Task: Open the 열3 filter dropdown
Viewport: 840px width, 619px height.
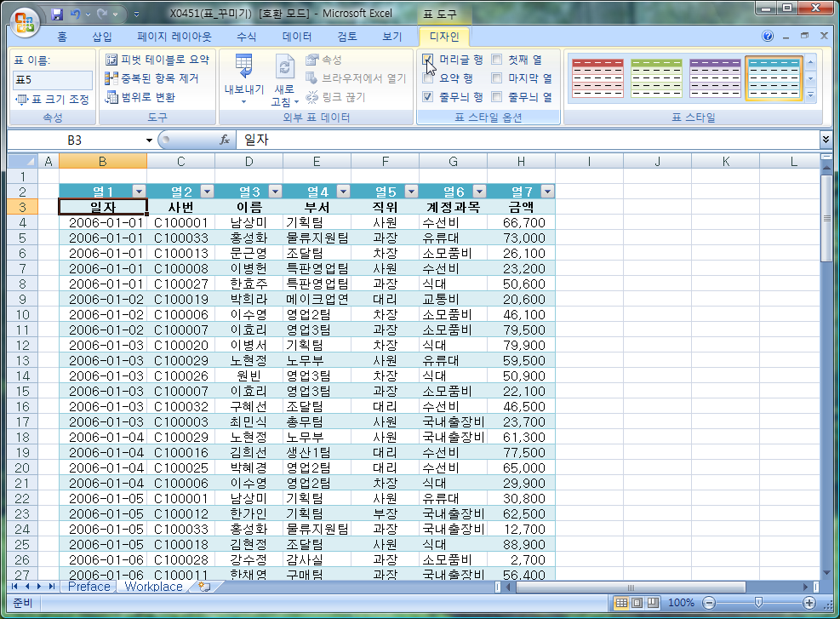Action: [275, 192]
